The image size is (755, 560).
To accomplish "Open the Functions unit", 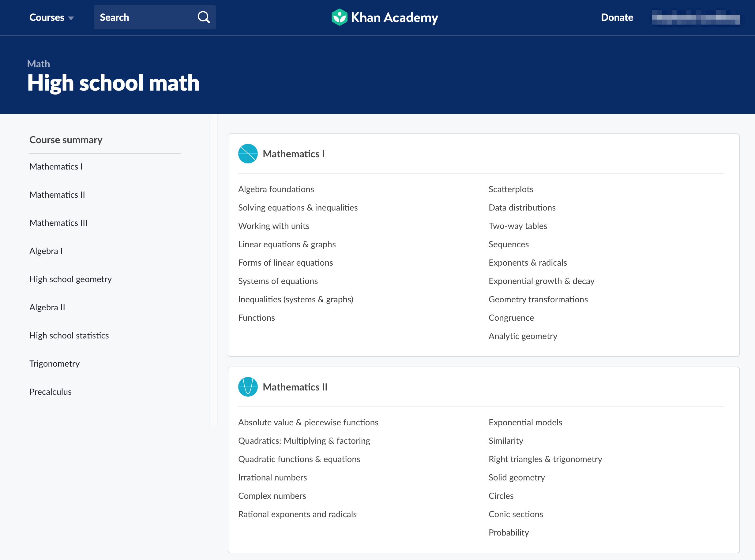I will tap(257, 318).
